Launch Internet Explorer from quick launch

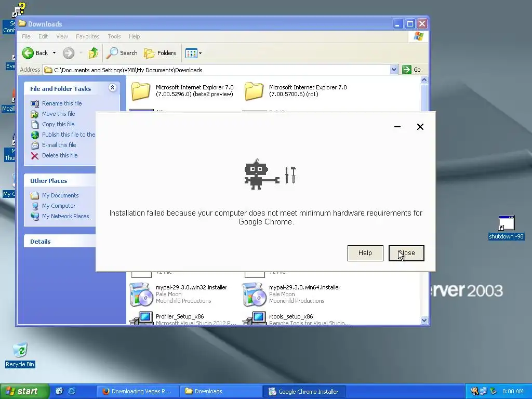[x=72, y=391]
